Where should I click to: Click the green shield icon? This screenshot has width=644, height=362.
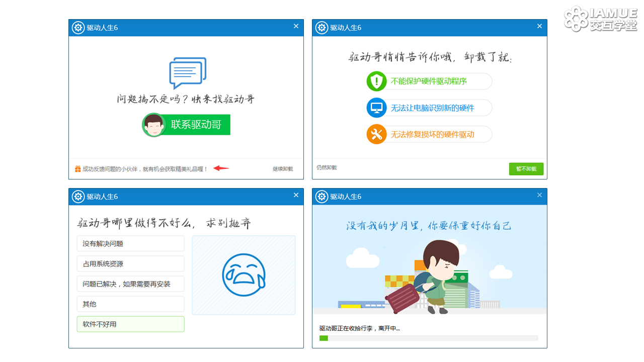pyautogui.click(x=376, y=81)
